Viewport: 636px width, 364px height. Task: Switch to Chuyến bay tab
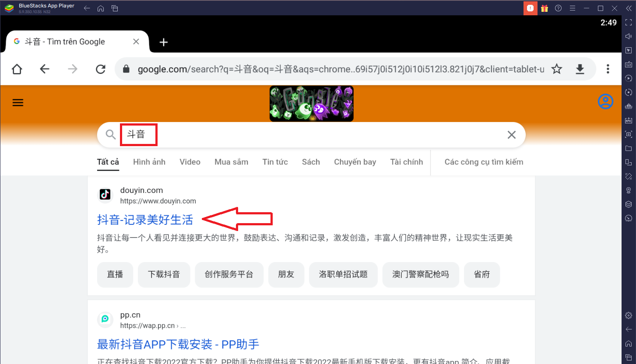click(x=355, y=162)
